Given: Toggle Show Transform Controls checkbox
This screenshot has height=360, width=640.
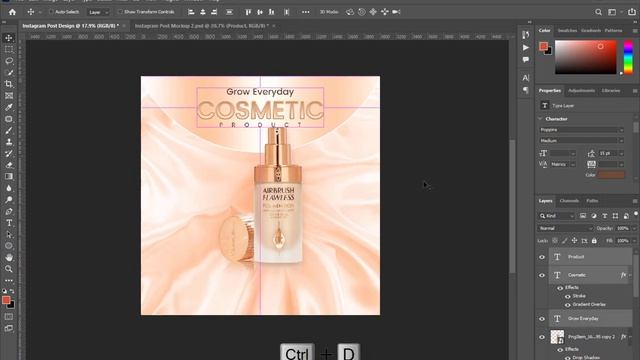Looking at the screenshot, I should [x=120, y=12].
